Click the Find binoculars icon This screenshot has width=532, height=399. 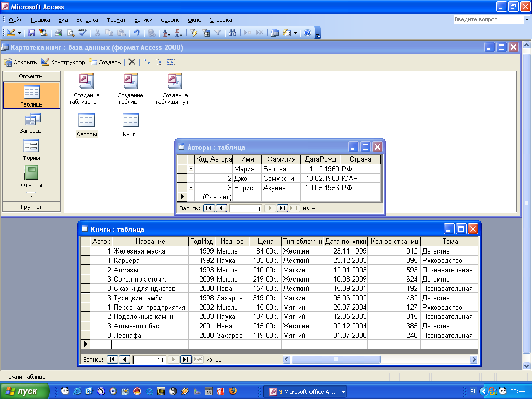click(233, 33)
